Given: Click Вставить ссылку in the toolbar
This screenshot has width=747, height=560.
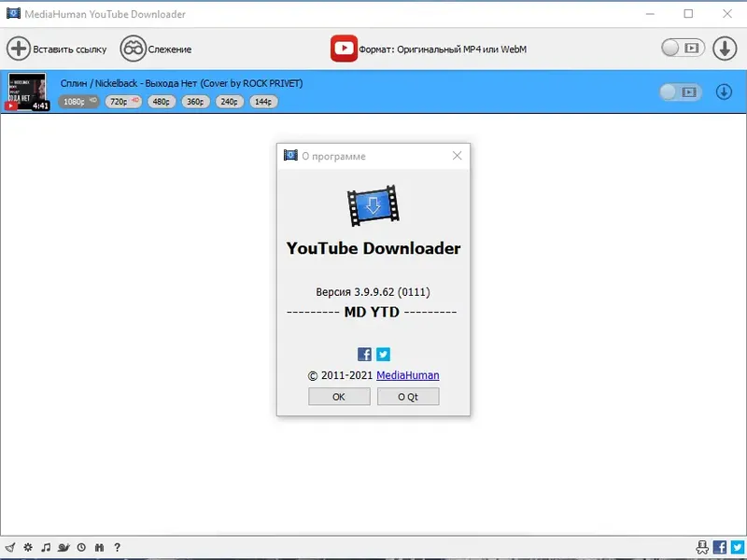Looking at the screenshot, I should tap(58, 49).
